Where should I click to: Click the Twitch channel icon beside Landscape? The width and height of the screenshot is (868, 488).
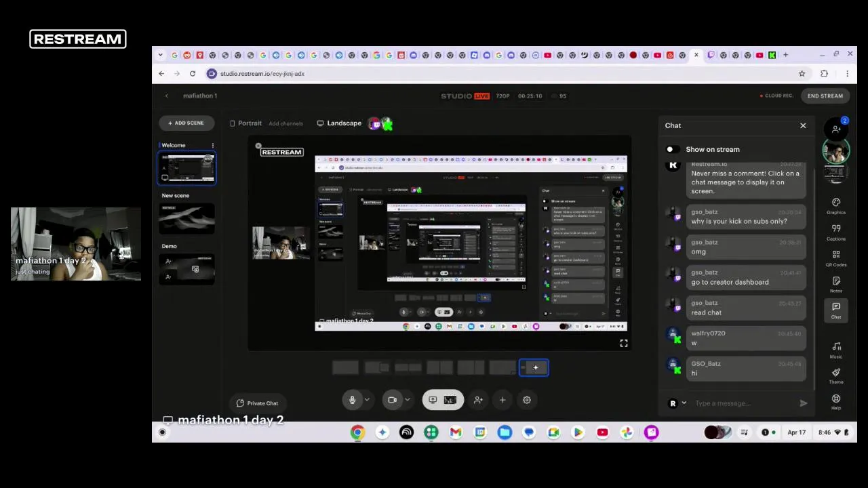coord(375,124)
